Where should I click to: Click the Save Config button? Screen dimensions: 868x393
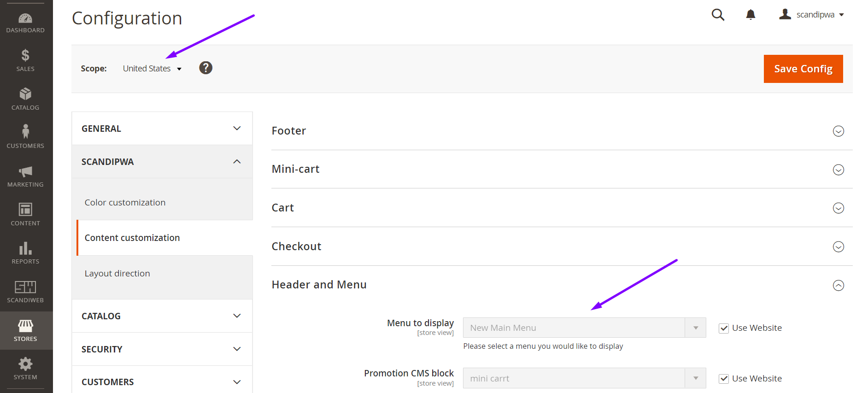point(803,69)
